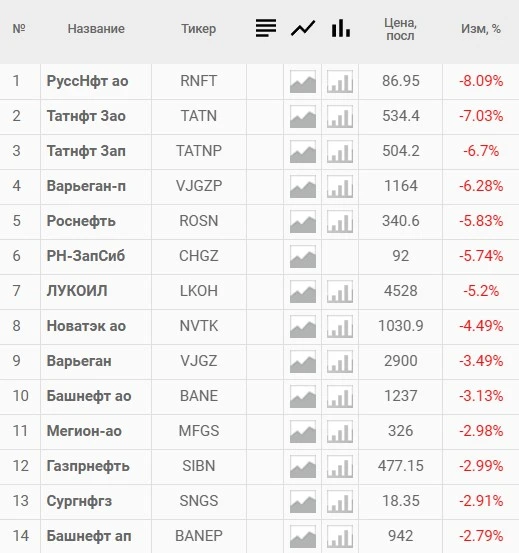Image resolution: width=519 pixels, height=553 pixels.
Task: Open the area chart icon for CHGZ
Action: pyautogui.click(x=303, y=257)
